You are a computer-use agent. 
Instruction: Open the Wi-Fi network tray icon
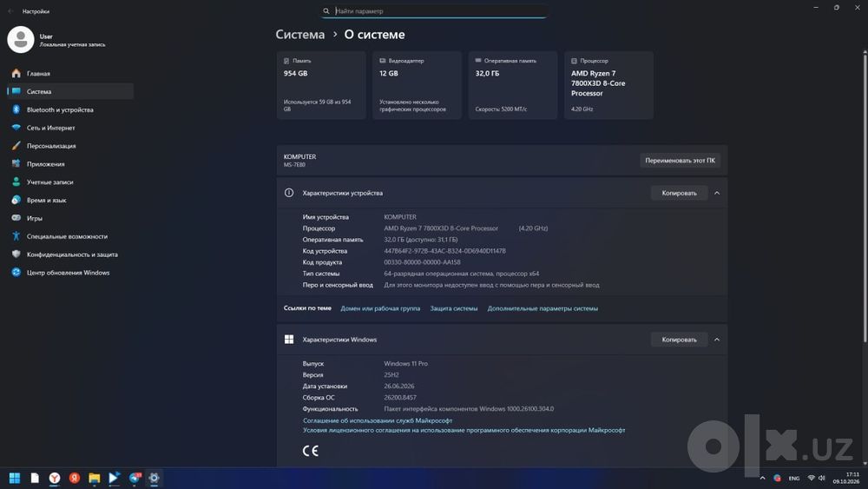pos(811,478)
